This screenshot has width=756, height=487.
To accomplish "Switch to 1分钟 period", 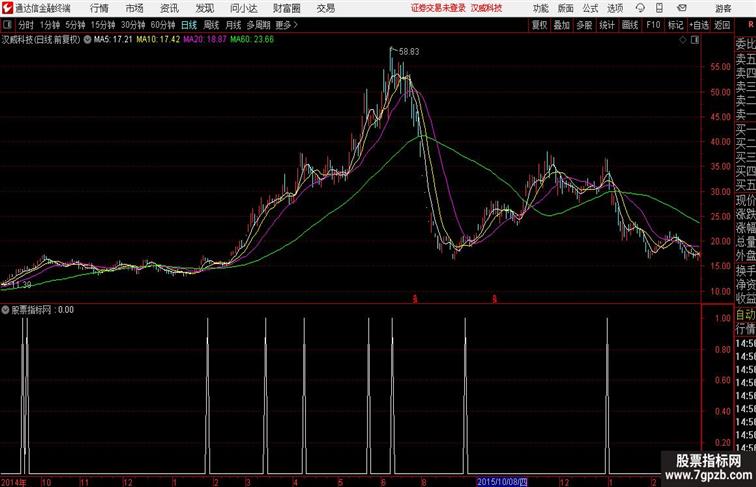I will pos(50,25).
